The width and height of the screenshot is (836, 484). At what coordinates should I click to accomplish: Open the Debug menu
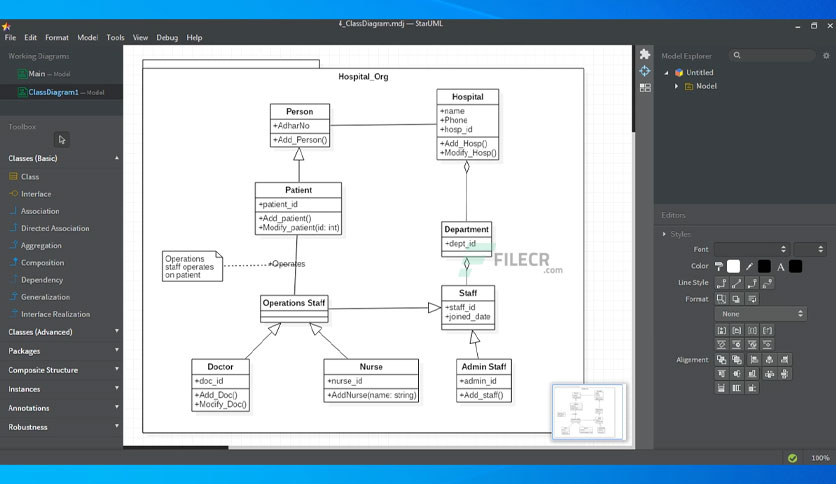[167, 37]
